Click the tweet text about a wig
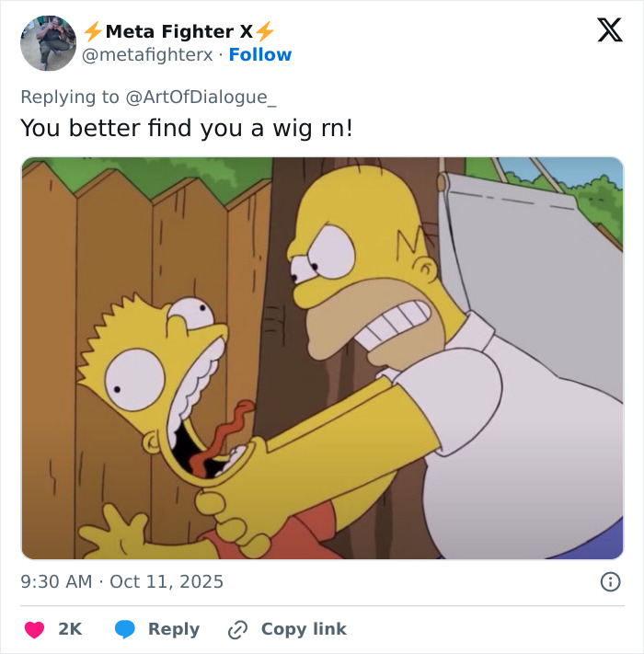 coord(187,128)
